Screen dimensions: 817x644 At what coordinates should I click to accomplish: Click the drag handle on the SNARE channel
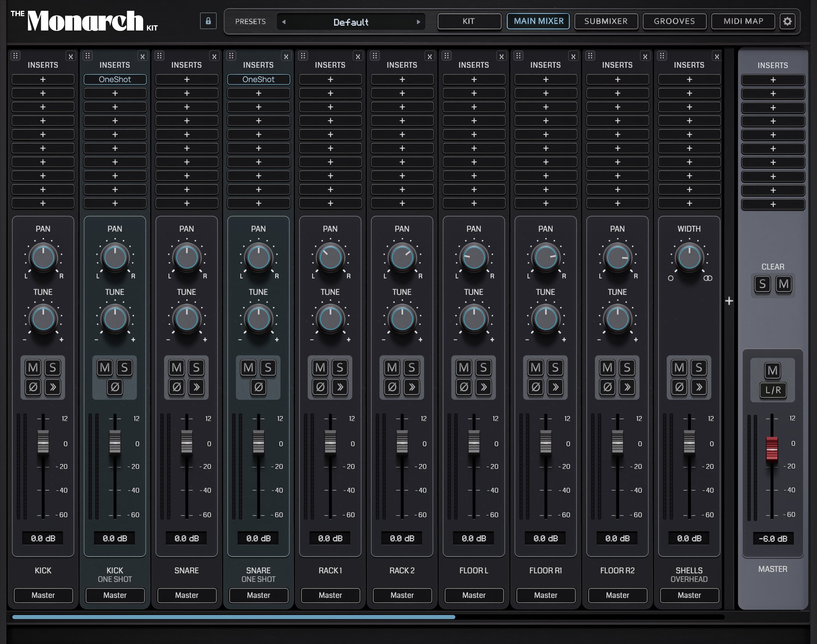(159, 56)
